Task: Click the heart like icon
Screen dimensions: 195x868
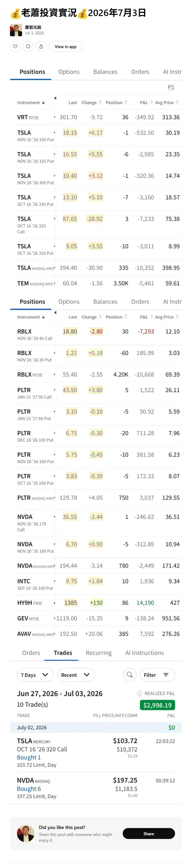Action: click(15, 47)
